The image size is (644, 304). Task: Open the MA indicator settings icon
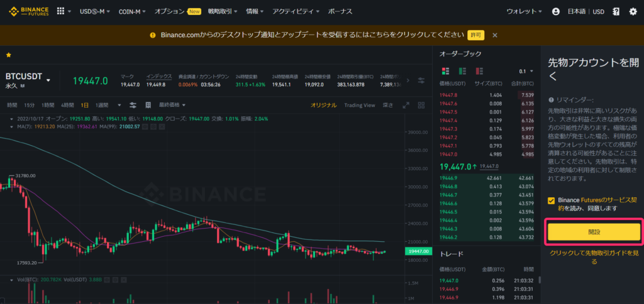(153, 126)
